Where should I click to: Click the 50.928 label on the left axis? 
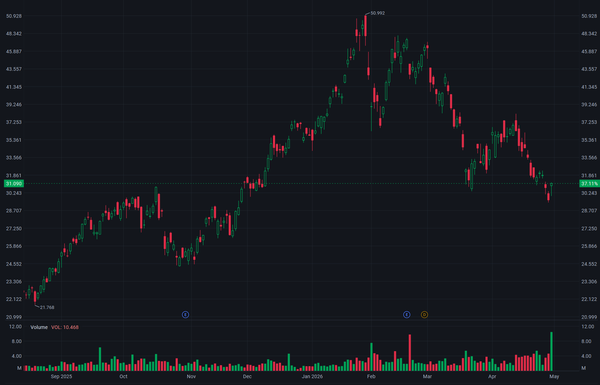[x=14, y=16]
